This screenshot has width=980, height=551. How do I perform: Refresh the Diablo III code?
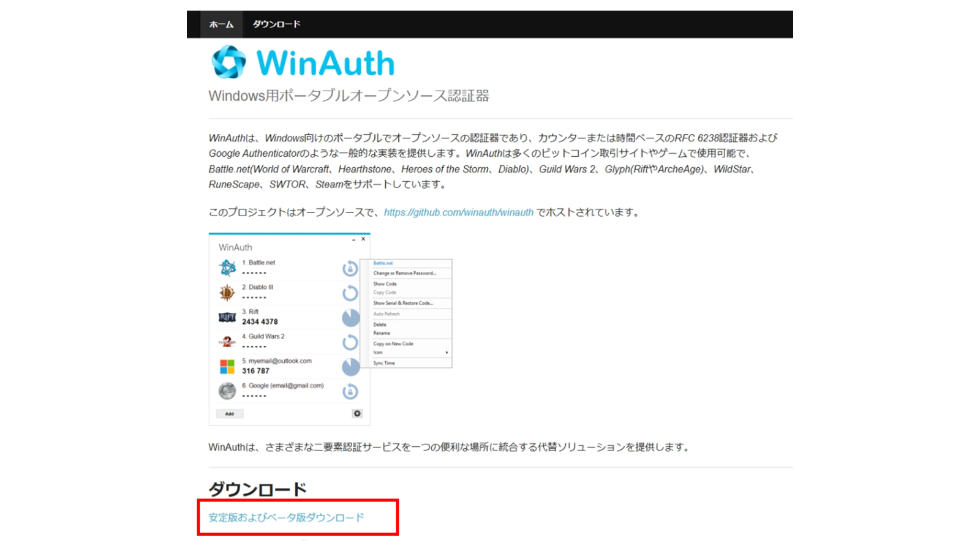(350, 293)
